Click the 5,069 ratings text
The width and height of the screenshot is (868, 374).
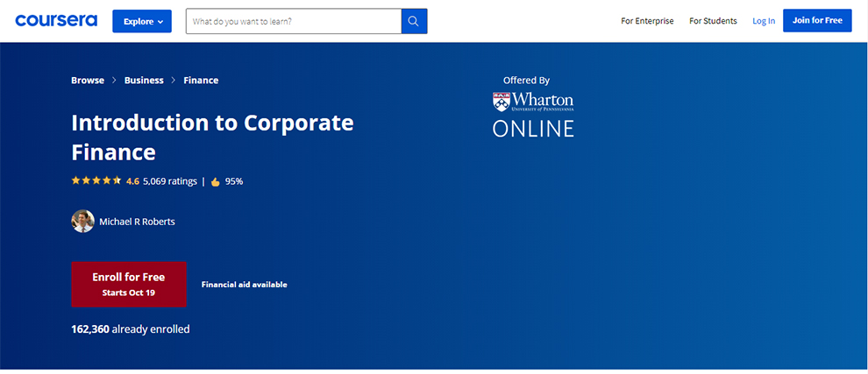point(170,181)
